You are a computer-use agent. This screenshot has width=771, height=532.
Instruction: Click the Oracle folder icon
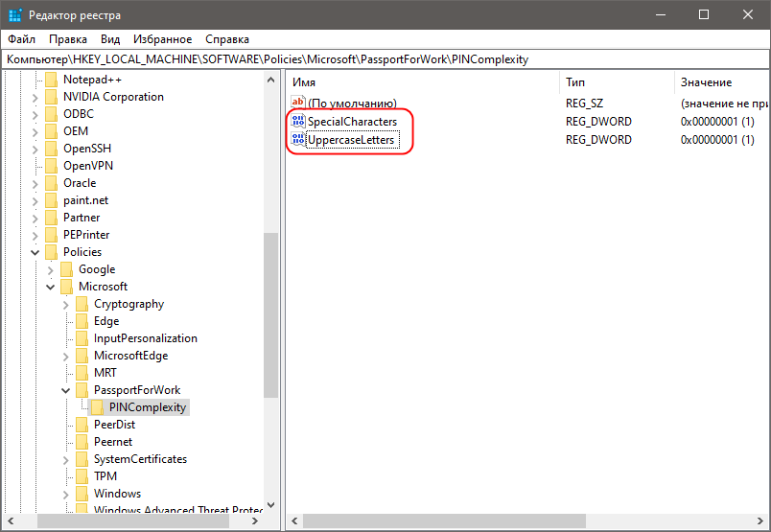coord(51,183)
